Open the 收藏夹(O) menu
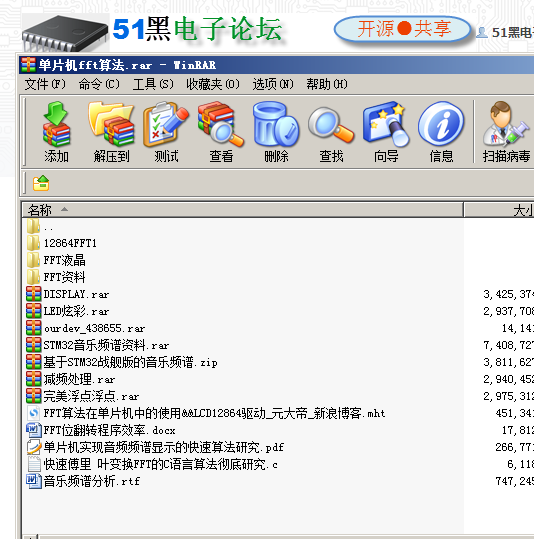 [x=213, y=84]
